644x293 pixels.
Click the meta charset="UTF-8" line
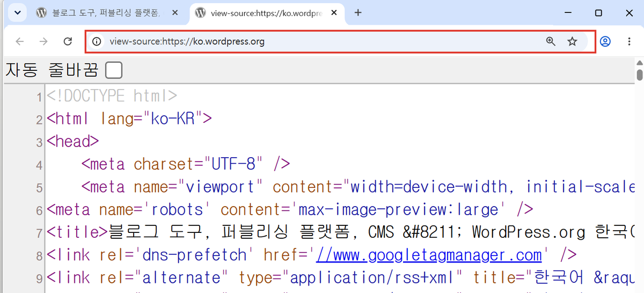click(x=186, y=164)
